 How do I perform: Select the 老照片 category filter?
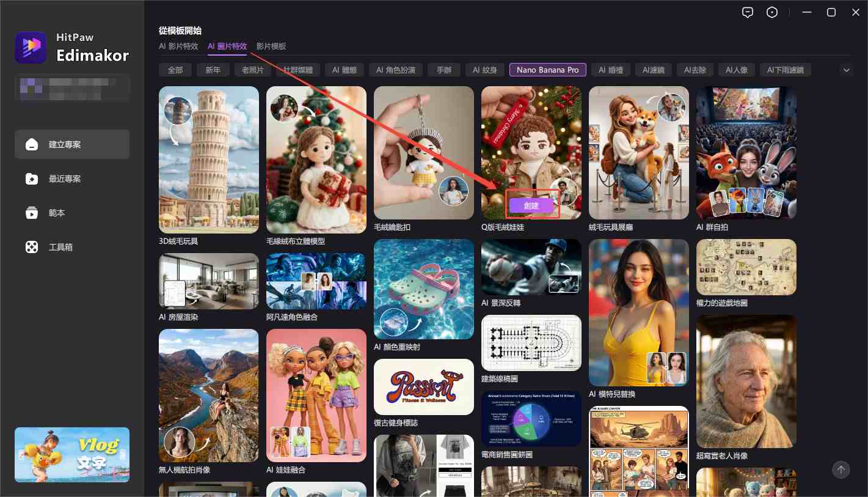click(x=252, y=70)
